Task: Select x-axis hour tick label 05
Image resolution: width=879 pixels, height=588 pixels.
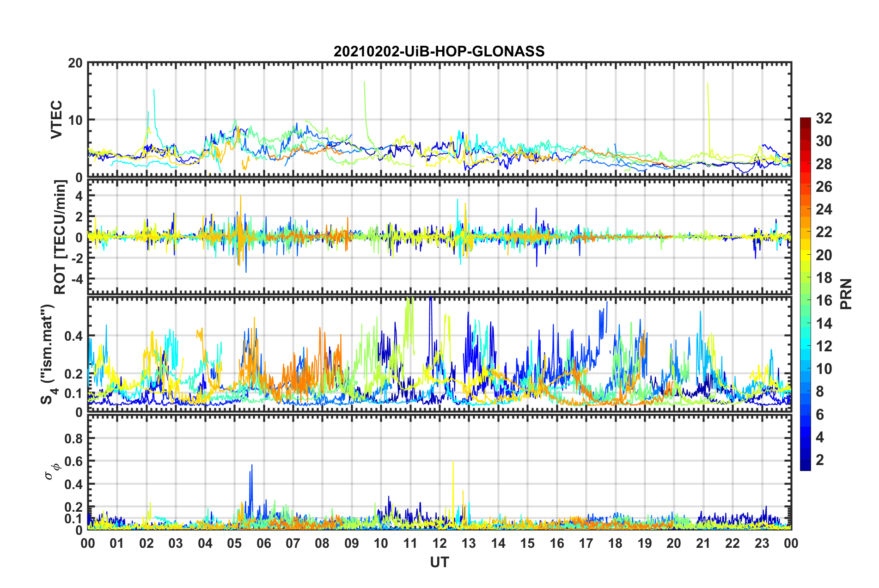Action: 234,543
